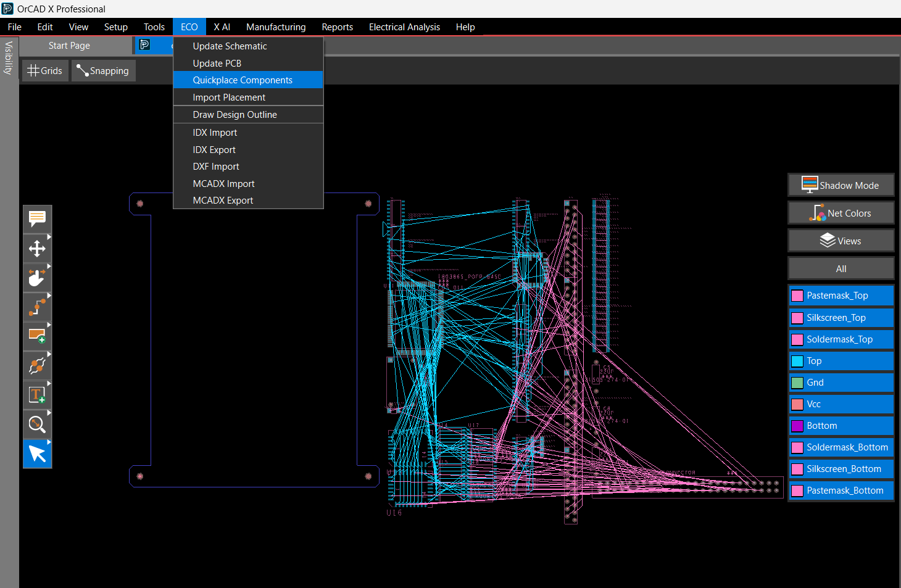This screenshot has height=588, width=901.
Task: Select the add shape tool
Action: [37, 336]
